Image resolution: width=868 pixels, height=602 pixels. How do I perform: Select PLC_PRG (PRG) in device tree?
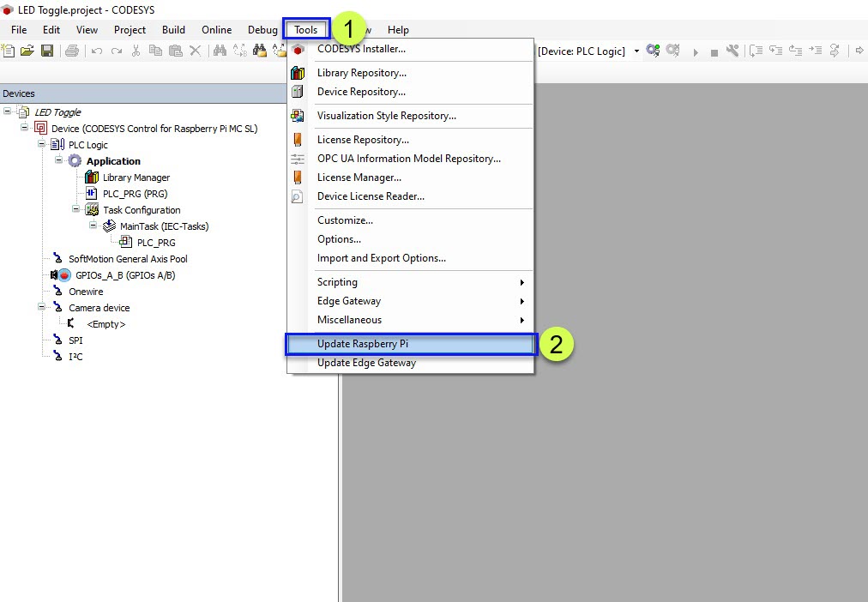(135, 194)
